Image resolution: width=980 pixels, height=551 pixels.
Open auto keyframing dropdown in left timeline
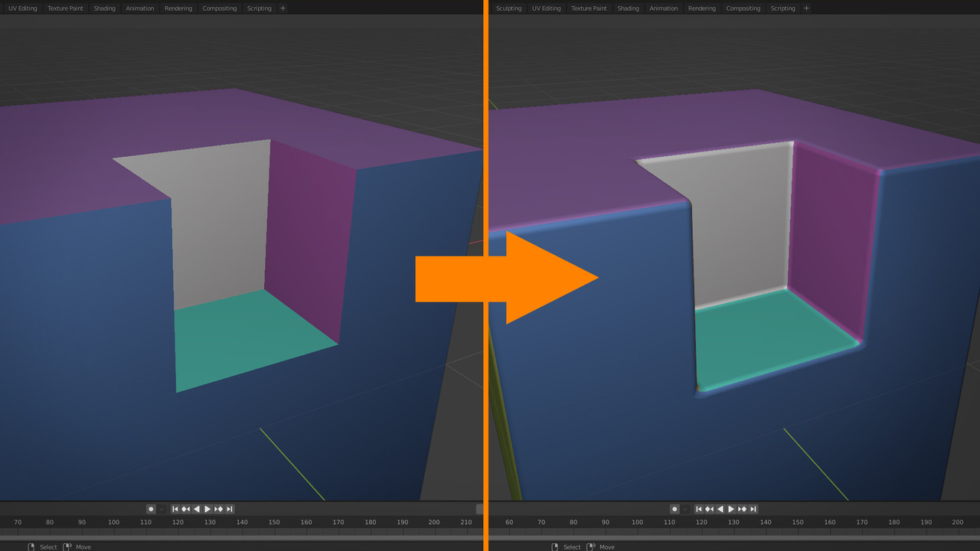point(161,509)
